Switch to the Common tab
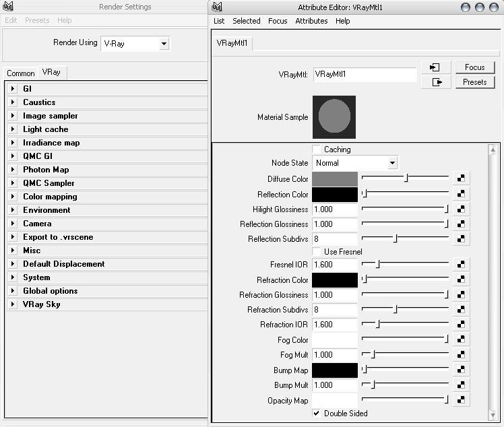This screenshot has width=504, height=427. pos(21,73)
